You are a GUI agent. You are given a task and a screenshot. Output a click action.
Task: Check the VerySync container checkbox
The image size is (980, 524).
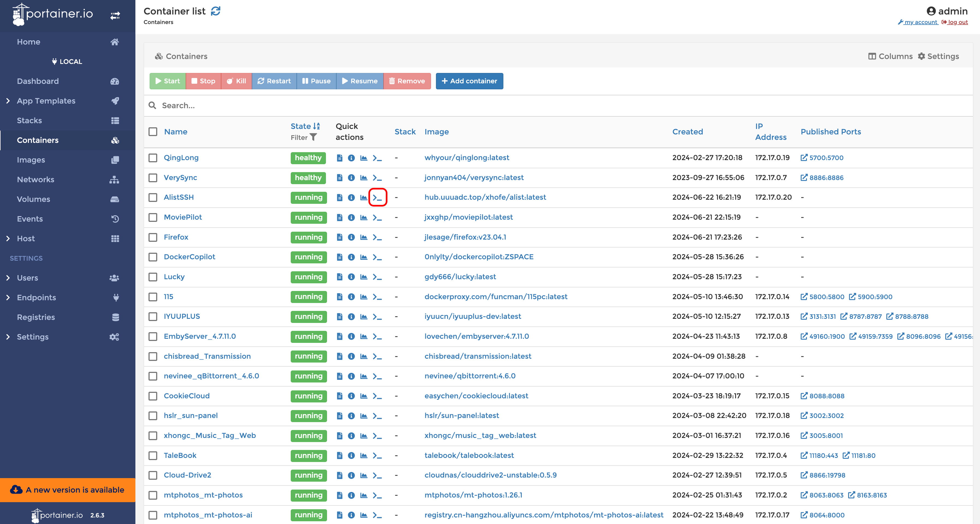point(153,178)
